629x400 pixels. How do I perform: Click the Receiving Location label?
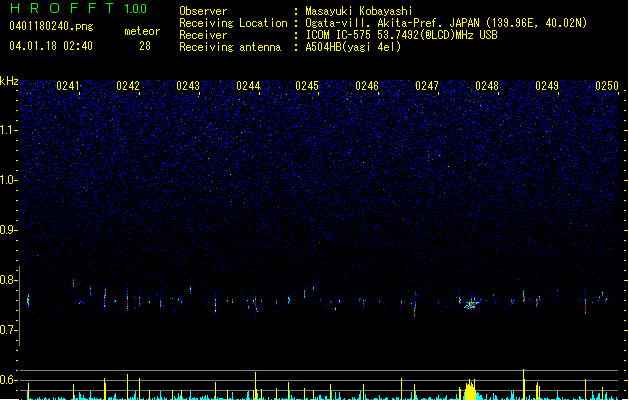point(233,23)
